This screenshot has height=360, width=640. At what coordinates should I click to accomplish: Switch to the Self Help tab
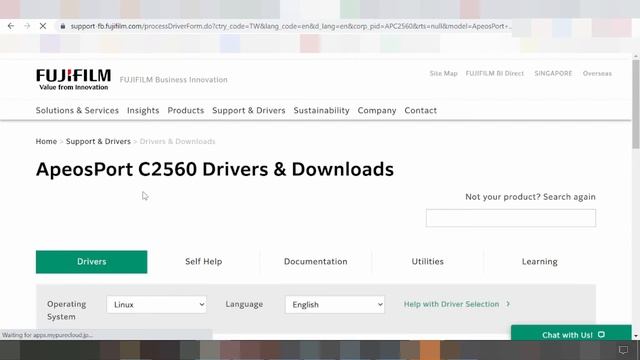pos(203,262)
